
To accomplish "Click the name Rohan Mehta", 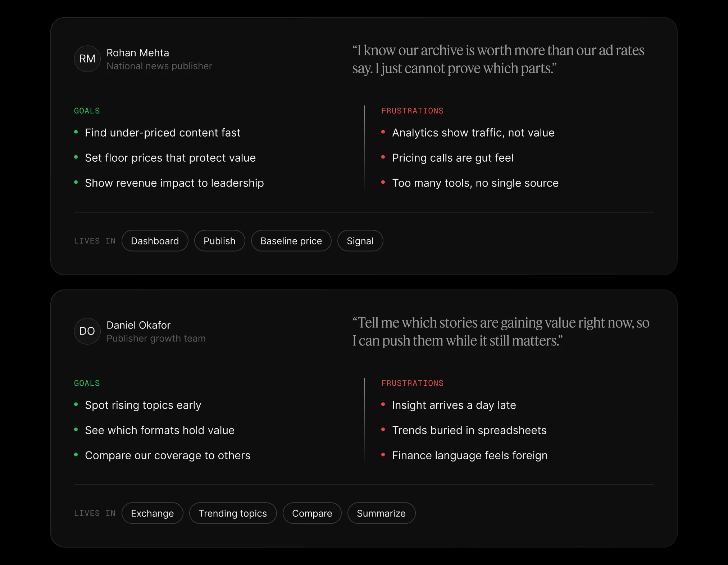I will (x=138, y=53).
